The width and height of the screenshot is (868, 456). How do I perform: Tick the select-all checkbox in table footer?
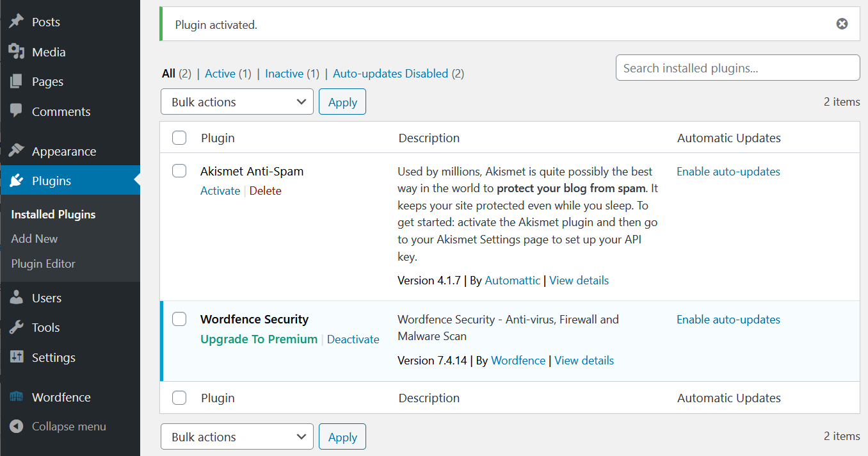(x=179, y=398)
